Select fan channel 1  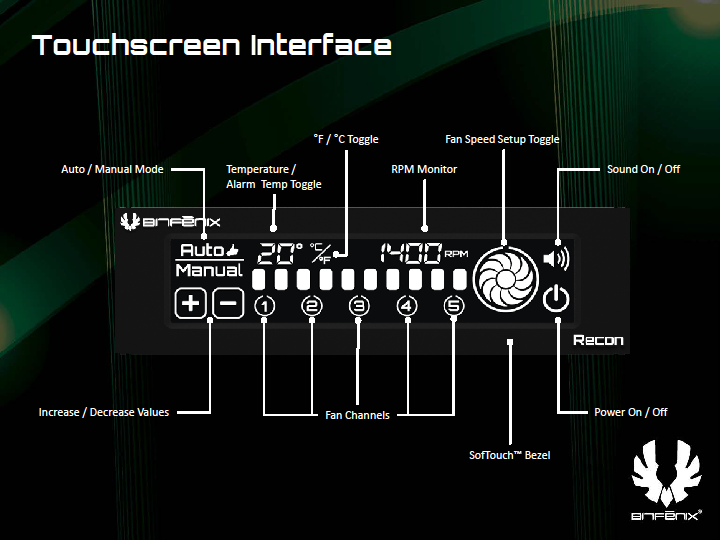pyautogui.click(x=264, y=306)
